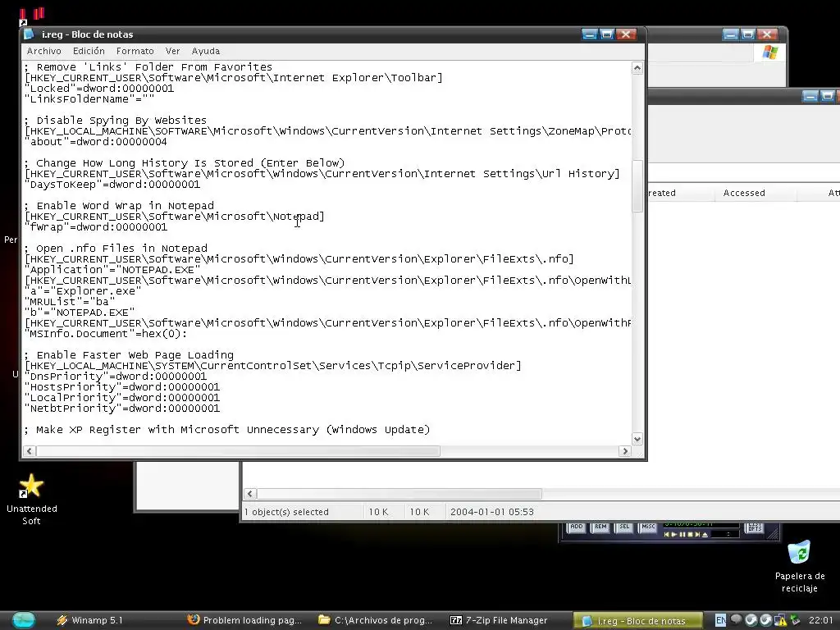Viewport: 840px width, 630px height.
Task: Click the Winamp playlist SEL button
Action: (x=624, y=527)
